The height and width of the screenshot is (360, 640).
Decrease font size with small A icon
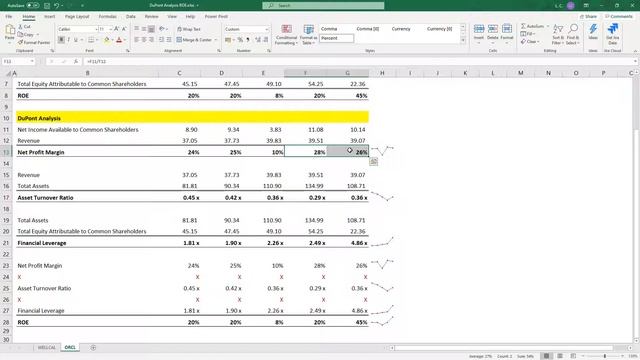coord(124,29)
